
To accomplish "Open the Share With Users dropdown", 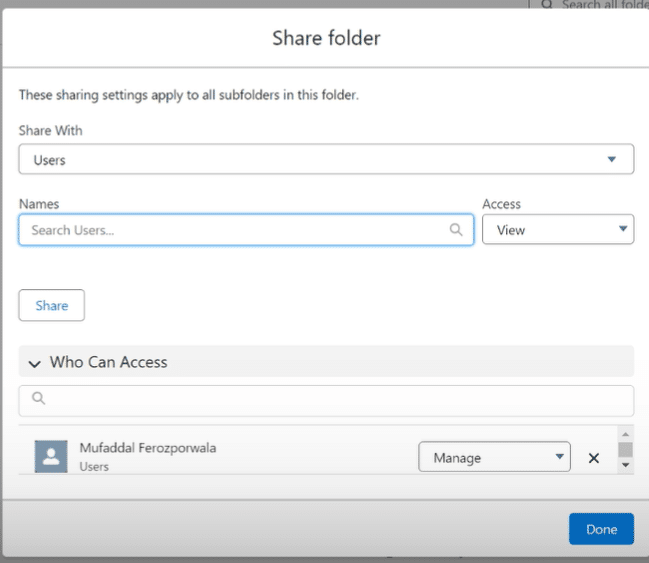I will 325,159.
